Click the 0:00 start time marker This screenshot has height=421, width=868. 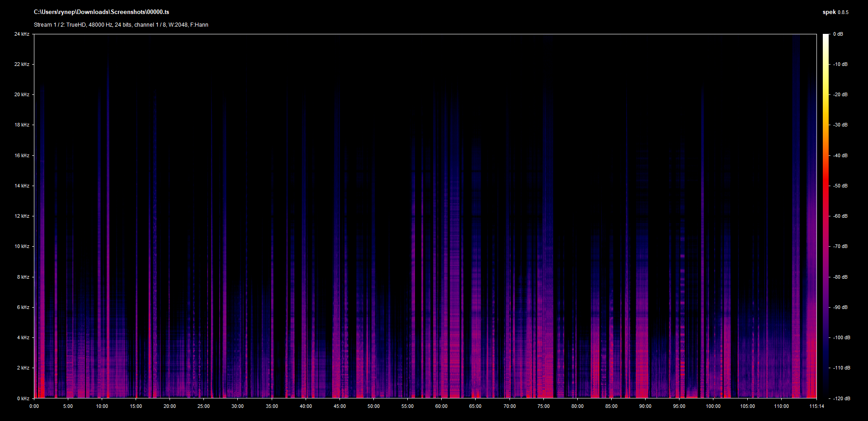click(34, 406)
